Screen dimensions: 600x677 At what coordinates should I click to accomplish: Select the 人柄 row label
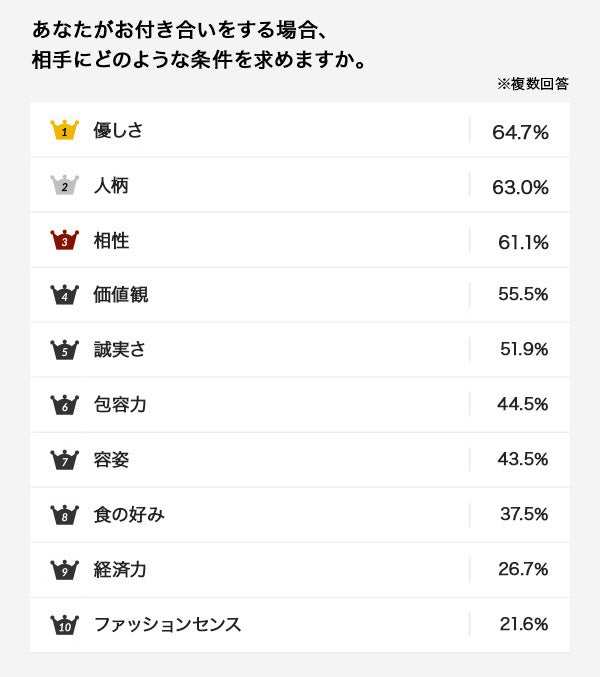pos(110,185)
